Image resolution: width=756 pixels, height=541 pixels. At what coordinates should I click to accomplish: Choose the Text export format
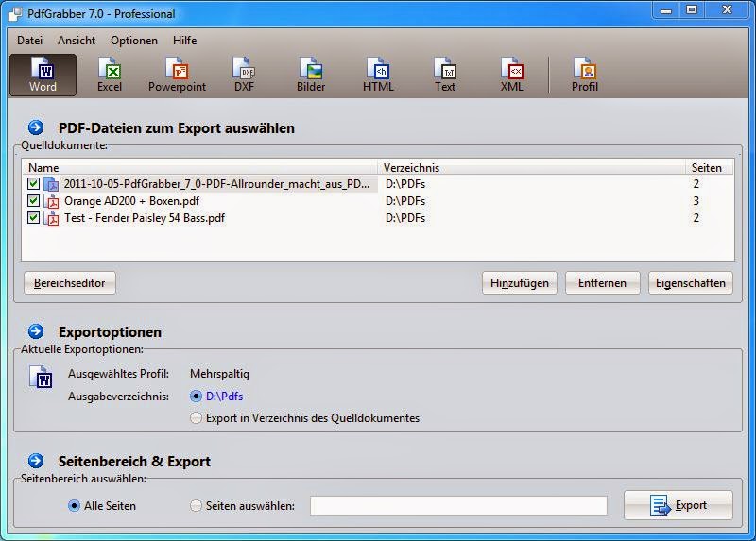pyautogui.click(x=445, y=75)
